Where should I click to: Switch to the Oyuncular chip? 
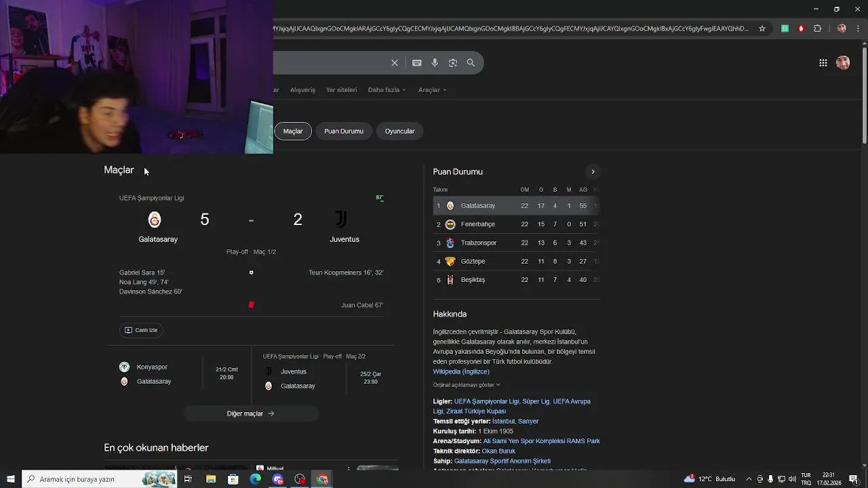point(399,131)
